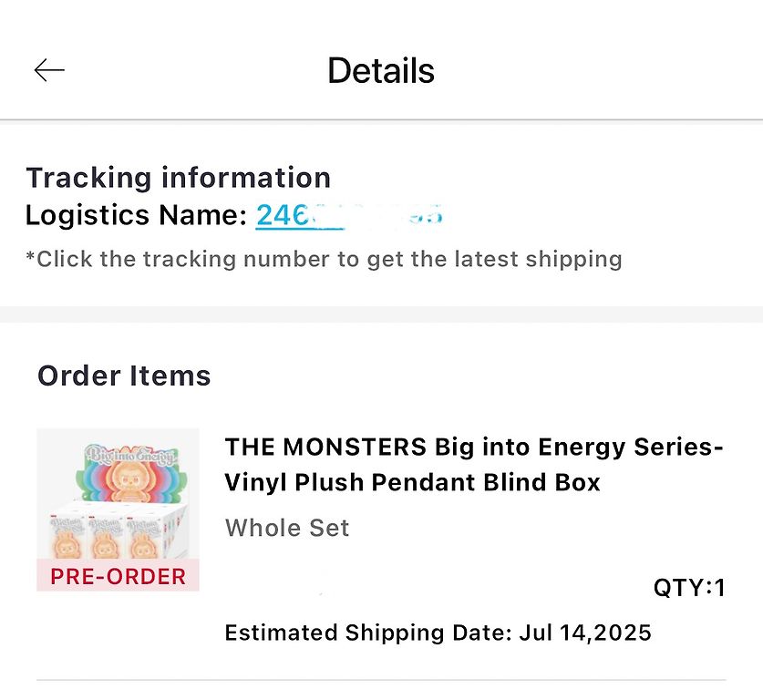Tap the Details page title

pos(381,71)
